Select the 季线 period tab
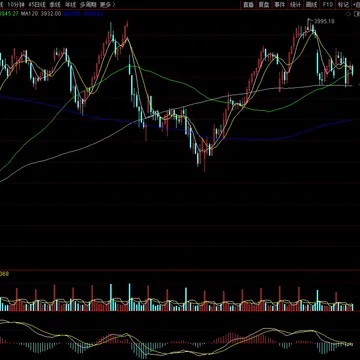The image size is (360, 360). click(x=55, y=4)
